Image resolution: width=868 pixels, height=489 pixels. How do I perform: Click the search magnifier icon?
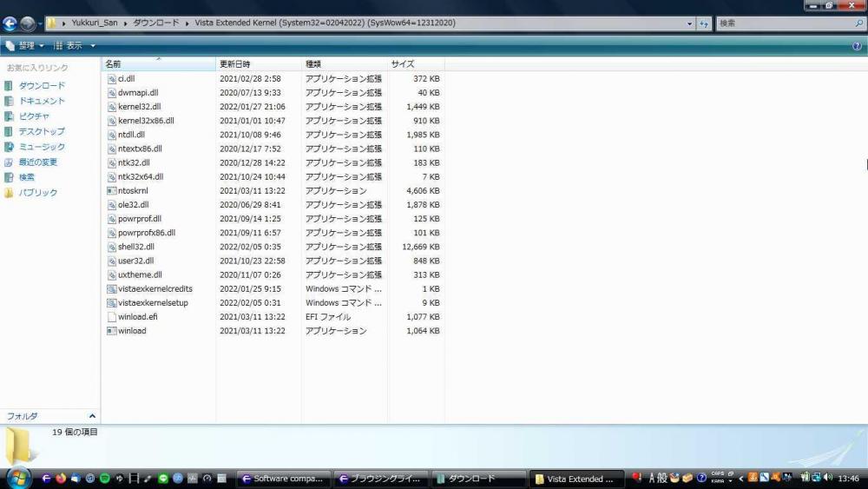pyautogui.click(x=858, y=23)
